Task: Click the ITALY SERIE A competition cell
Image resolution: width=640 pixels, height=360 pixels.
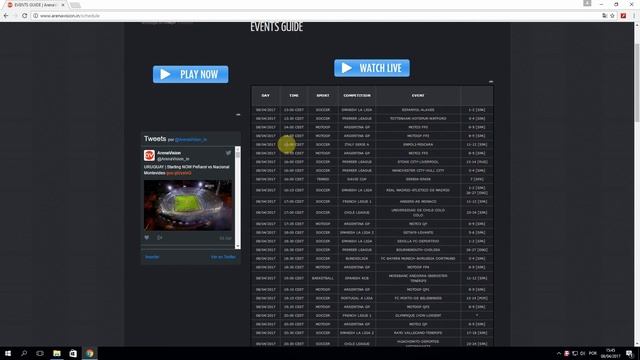Action: (x=357, y=144)
